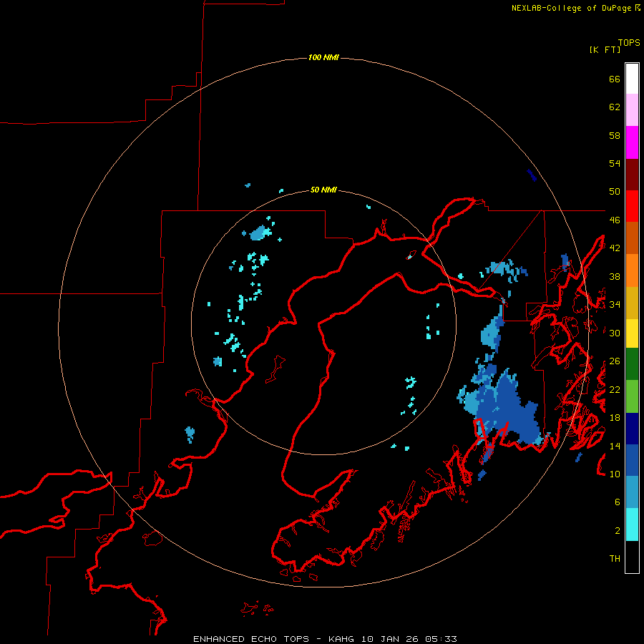Click the '18' legend value
The width and height of the screenshot is (644, 644).
[x=615, y=418]
